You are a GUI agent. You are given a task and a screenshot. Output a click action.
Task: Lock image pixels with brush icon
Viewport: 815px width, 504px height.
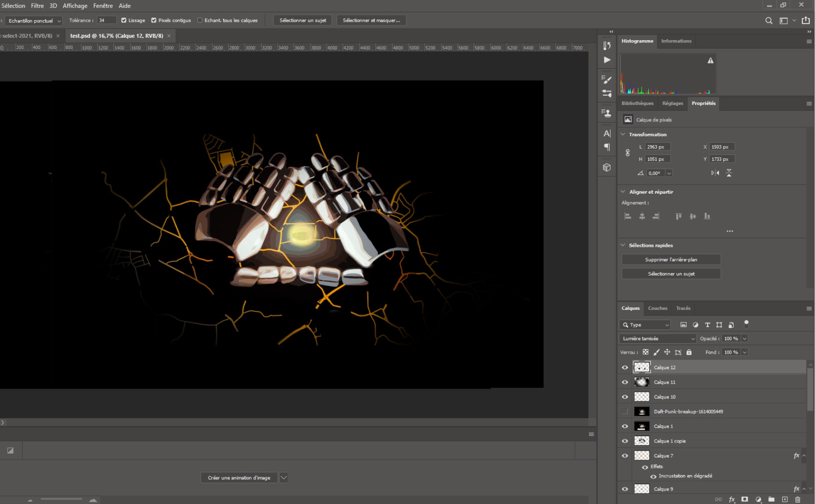click(x=656, y=352)
